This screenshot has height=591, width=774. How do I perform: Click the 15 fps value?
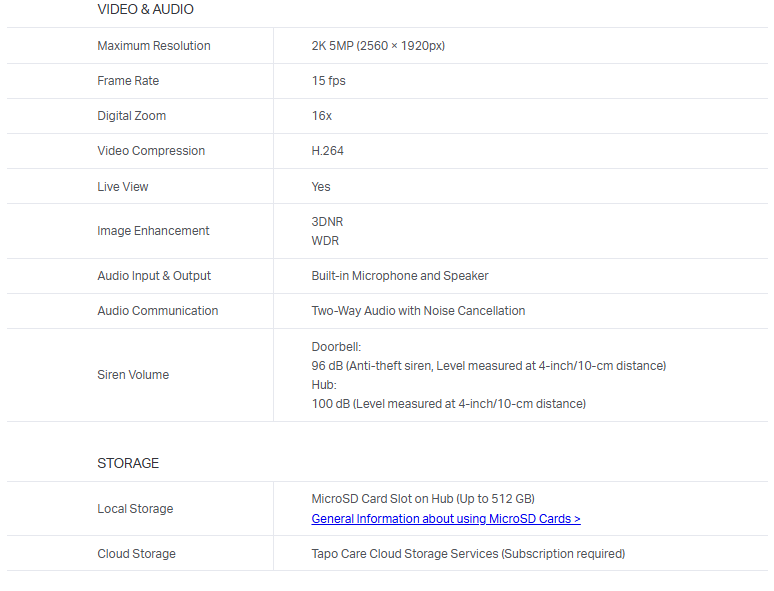click(328, 81)
